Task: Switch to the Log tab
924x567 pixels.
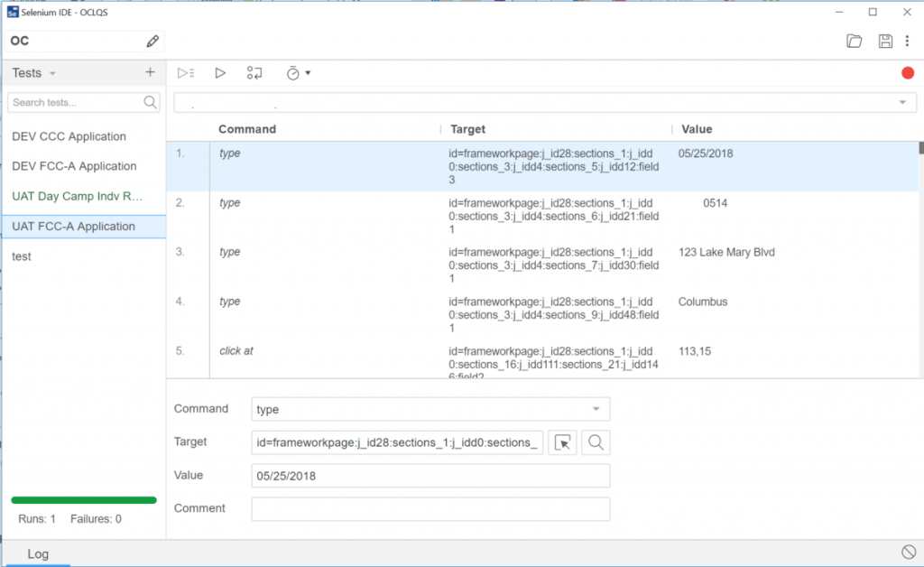Action: pos(38,553)
